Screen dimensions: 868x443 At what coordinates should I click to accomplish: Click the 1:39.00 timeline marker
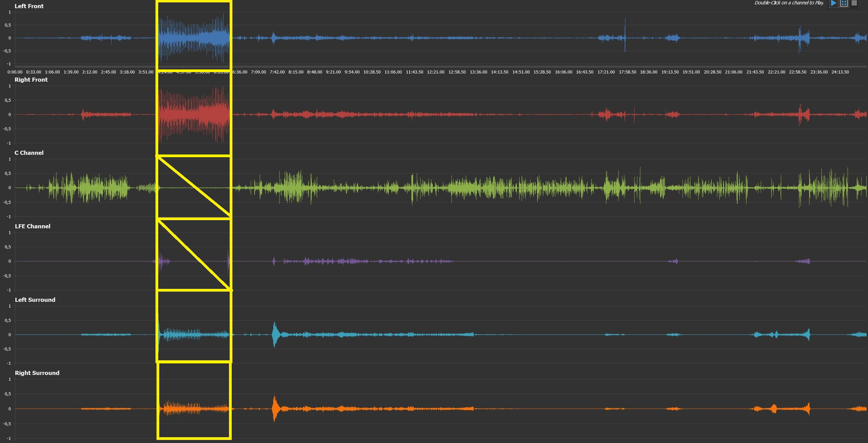(x=71, y=72)
